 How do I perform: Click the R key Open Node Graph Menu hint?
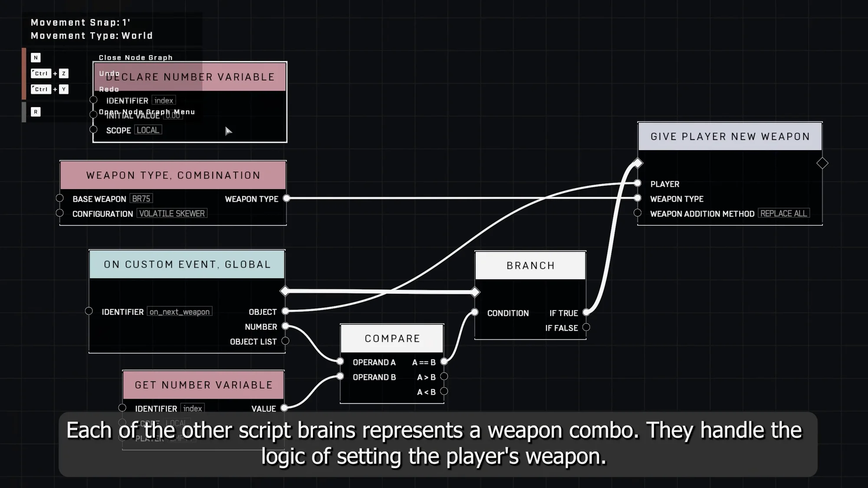[36, 112]
